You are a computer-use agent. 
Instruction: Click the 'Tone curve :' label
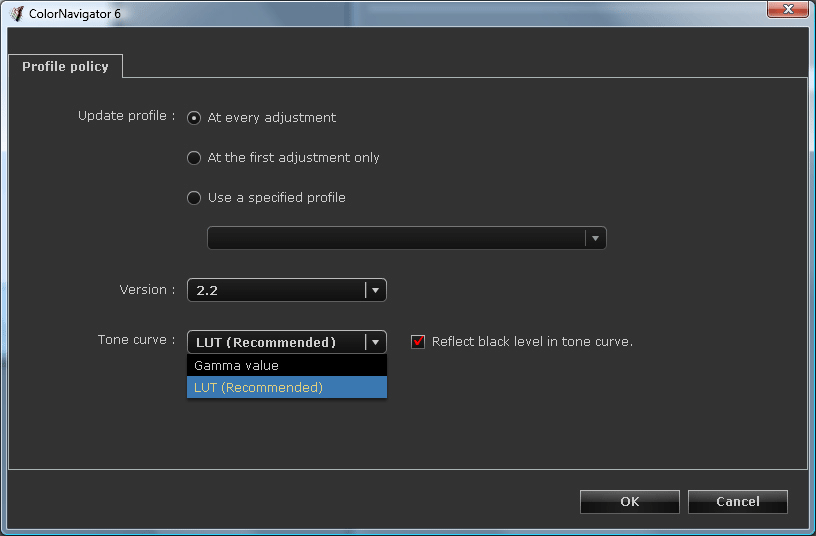coord(136,340)
